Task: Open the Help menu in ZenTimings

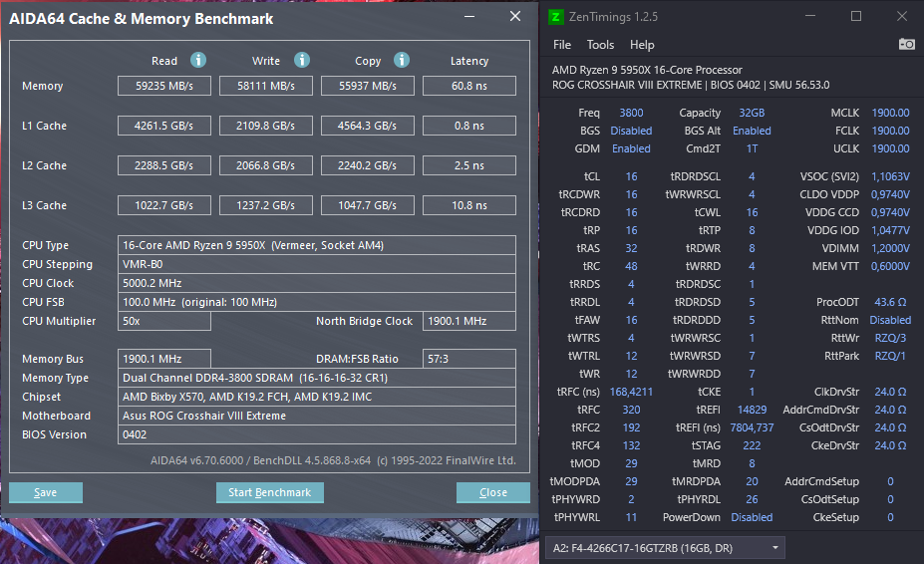Action: [642, 45]
